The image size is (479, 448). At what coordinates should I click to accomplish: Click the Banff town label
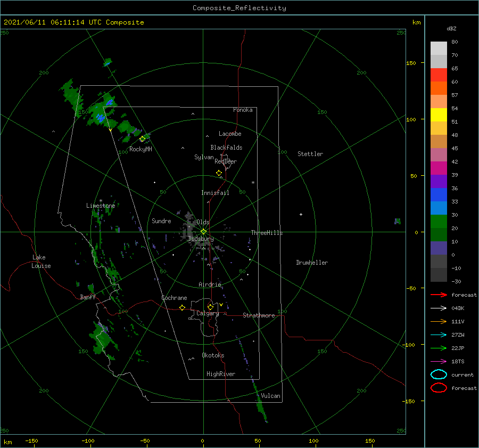[88, 297]
